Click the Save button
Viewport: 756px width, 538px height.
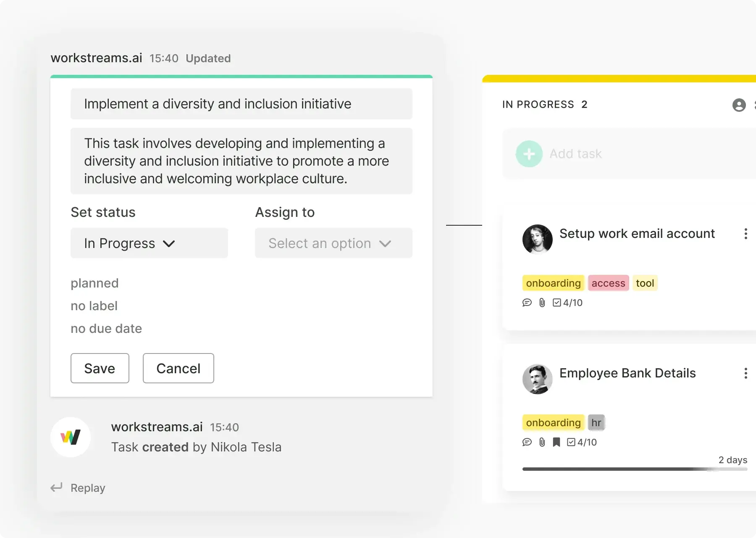pos(100,368)
